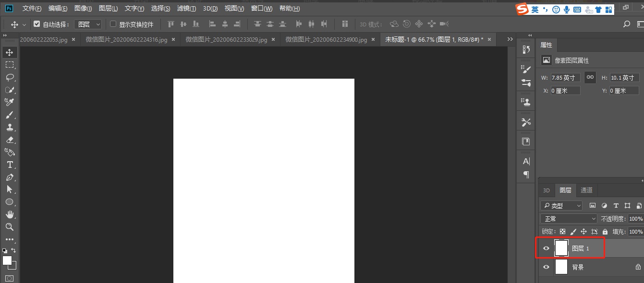Open the 滤镜 menu

186,8
